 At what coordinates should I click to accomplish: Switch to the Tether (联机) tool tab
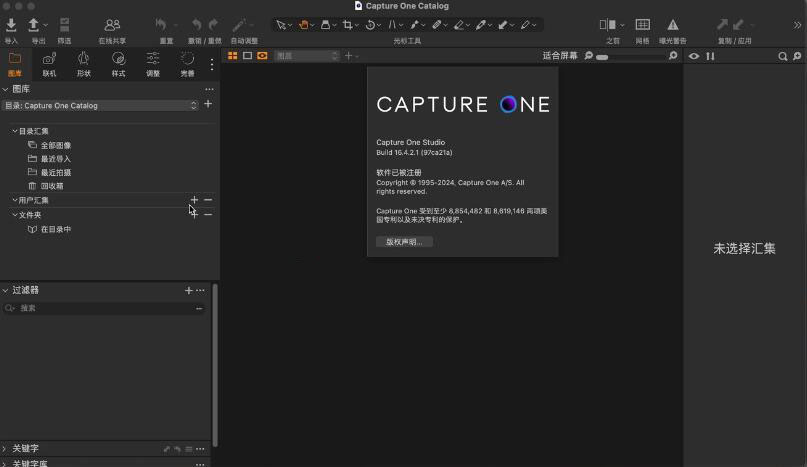pyautogui.click(x=49, y=64)
